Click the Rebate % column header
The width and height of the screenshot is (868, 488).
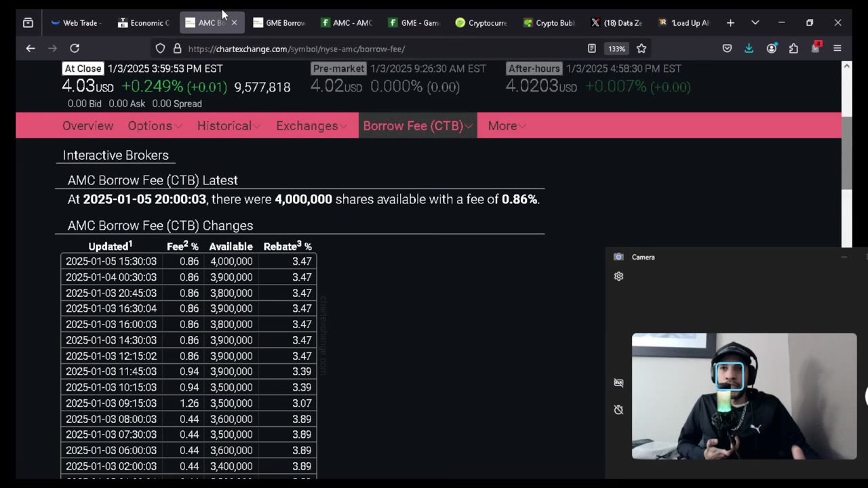[288, 246]
